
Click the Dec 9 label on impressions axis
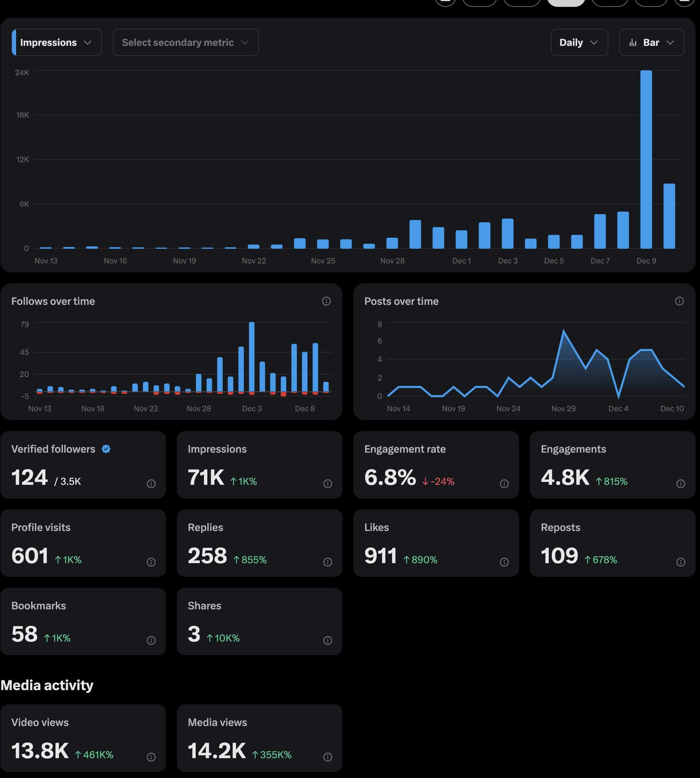[646, 261]
